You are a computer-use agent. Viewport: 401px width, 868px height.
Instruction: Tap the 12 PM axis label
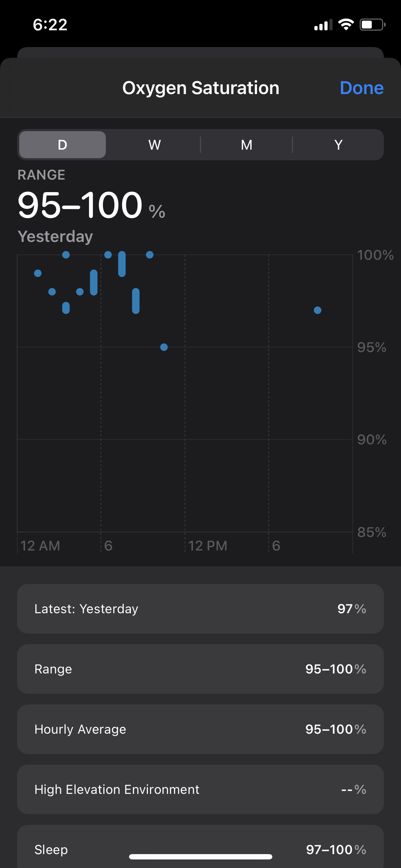tap(208, 546)
